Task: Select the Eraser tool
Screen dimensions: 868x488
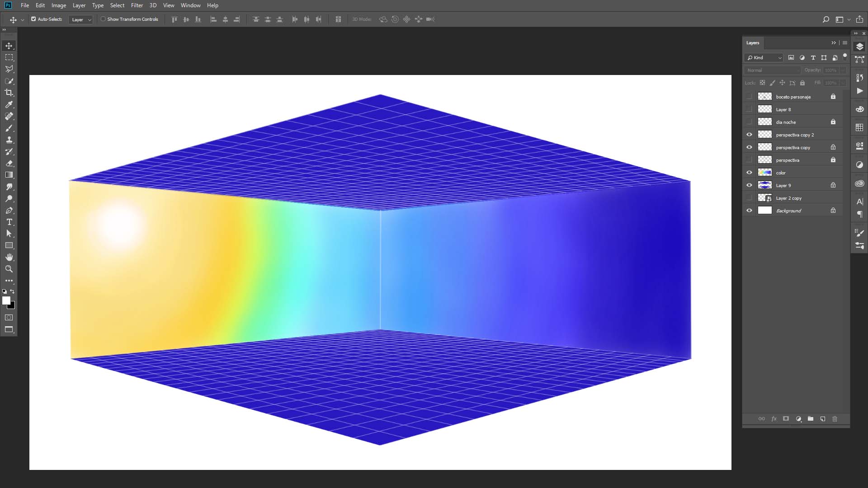Action: pos(9,163)
